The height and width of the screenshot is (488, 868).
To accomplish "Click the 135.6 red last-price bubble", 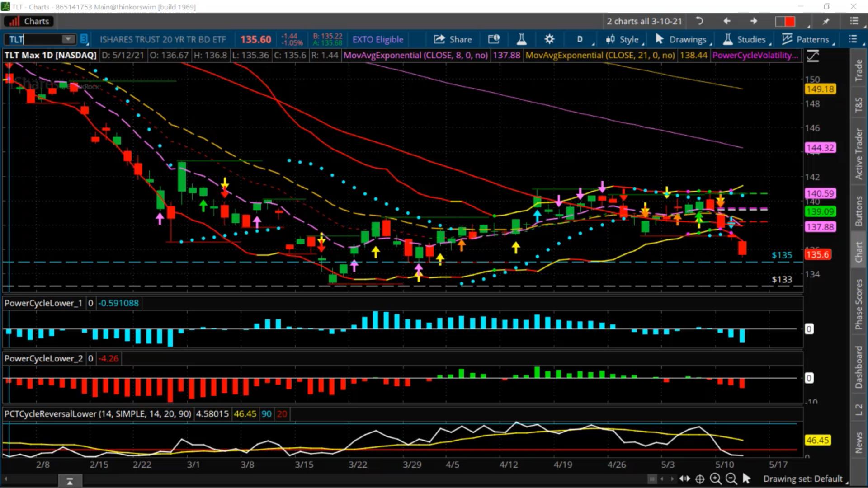I will point(817,254).
